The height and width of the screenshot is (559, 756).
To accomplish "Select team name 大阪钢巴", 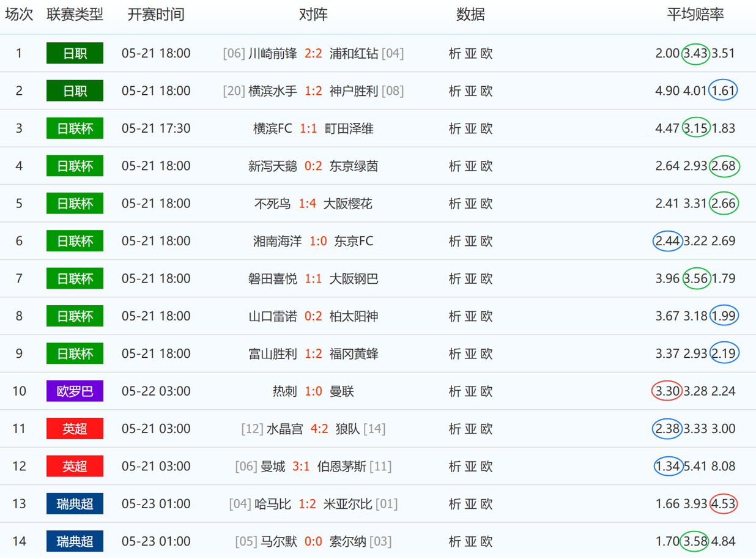I will pos(354,279).
